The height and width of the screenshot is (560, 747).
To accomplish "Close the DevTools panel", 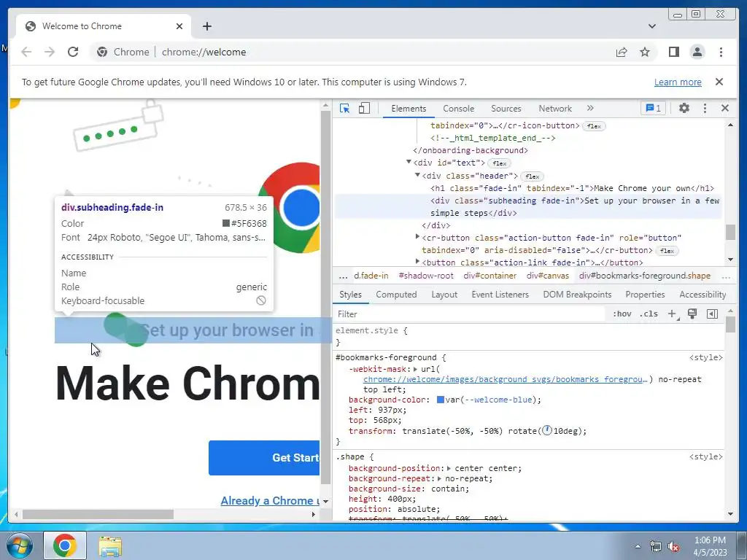I will pyautogui.click(x=725, y=108).
